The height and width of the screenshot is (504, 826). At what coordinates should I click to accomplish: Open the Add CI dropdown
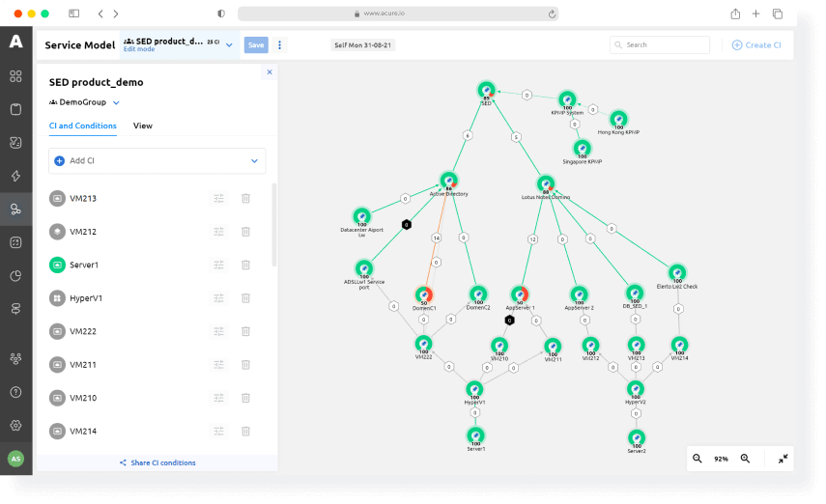tap(157, 160)
